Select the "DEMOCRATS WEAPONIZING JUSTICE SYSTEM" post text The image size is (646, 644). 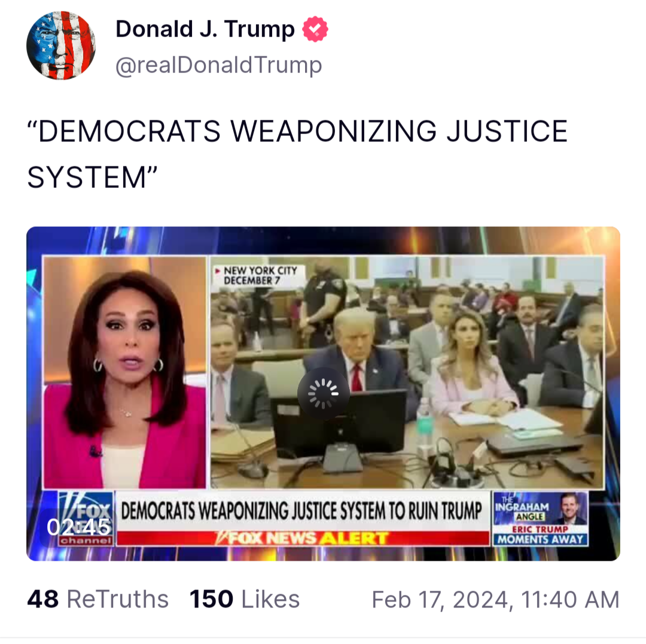[x=297, y=154]
